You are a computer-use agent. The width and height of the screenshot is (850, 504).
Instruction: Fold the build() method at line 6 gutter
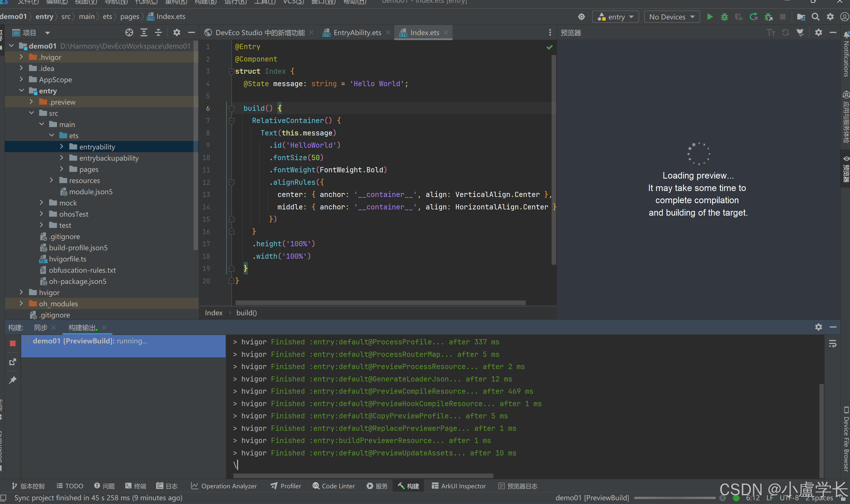coord(232,108)
